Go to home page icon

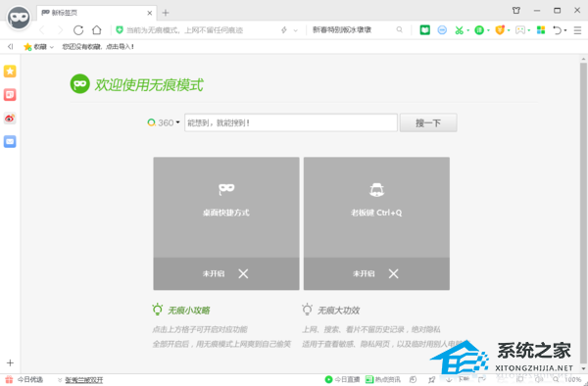click(x=97, y=30)
